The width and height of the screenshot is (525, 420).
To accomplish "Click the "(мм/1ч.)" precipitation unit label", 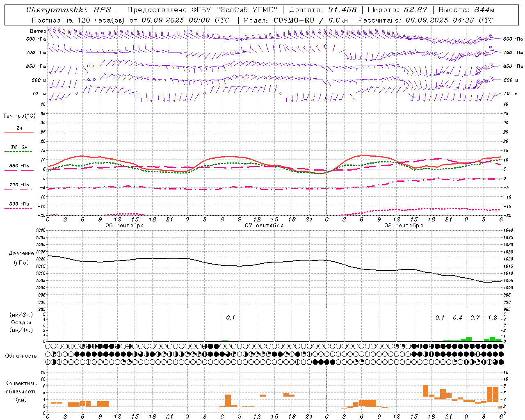I will (21, 330).
